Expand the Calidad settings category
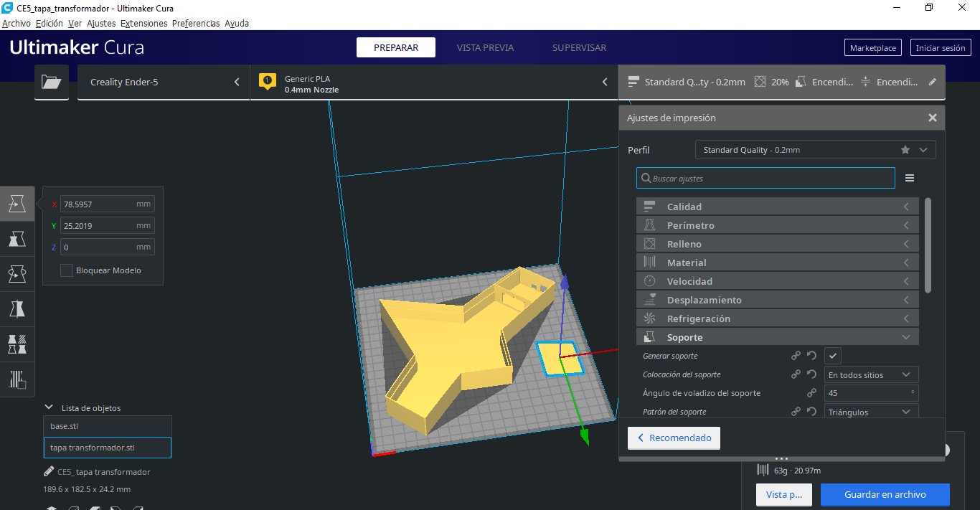 point(778,207)
